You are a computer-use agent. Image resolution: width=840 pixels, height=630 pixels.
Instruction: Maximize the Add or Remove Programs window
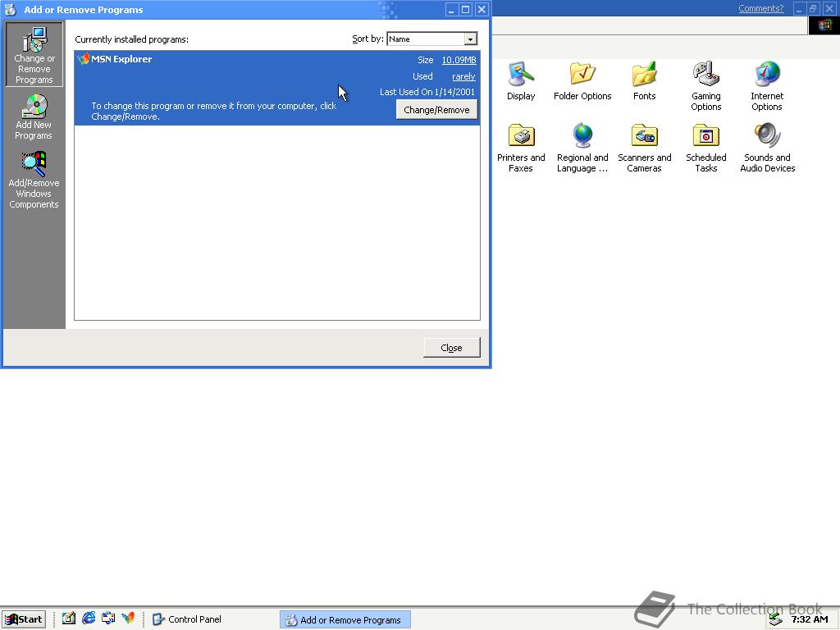466,10
